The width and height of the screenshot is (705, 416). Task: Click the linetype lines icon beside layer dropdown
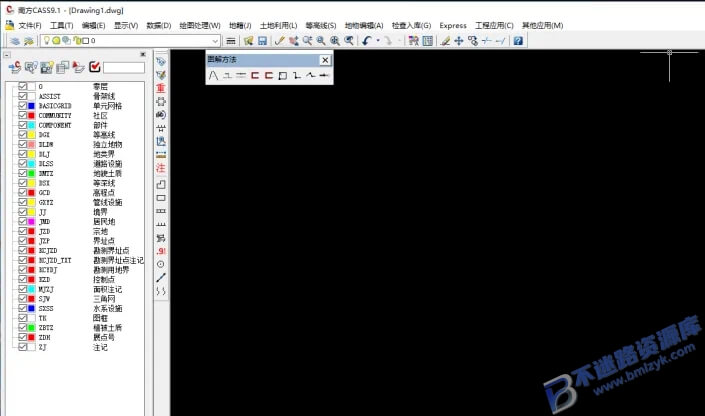pos(231,41)
